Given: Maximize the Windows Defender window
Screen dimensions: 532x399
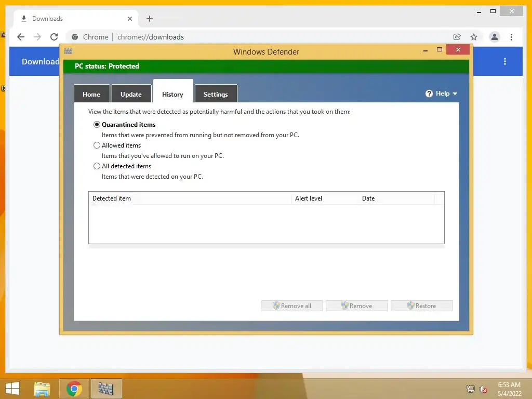Looking at the screenshot, I should click(x=440, y=50).
